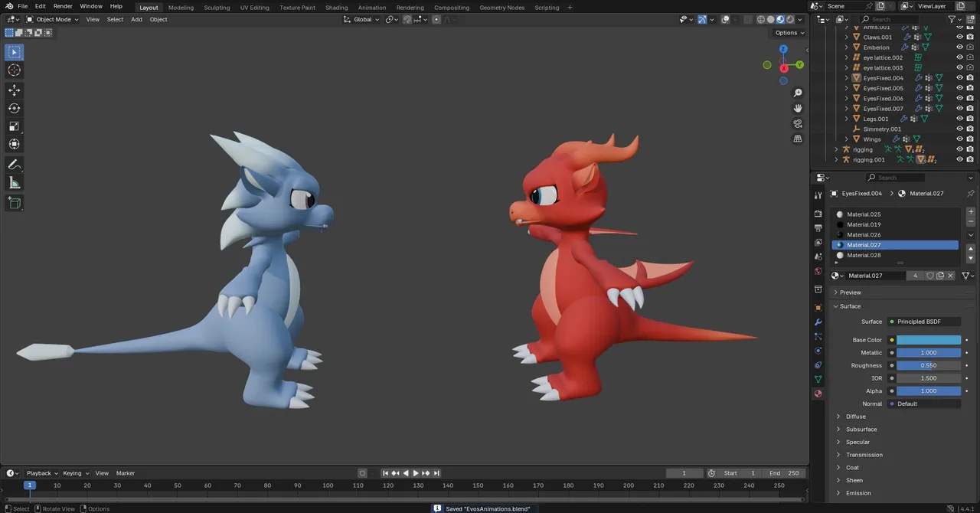Click the Default normal input button

(924, 404)
